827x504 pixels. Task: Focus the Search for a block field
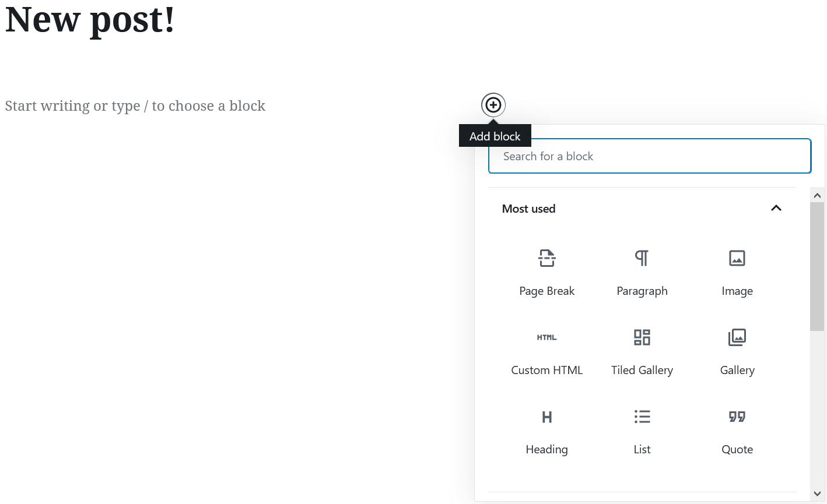coord(649,156)
